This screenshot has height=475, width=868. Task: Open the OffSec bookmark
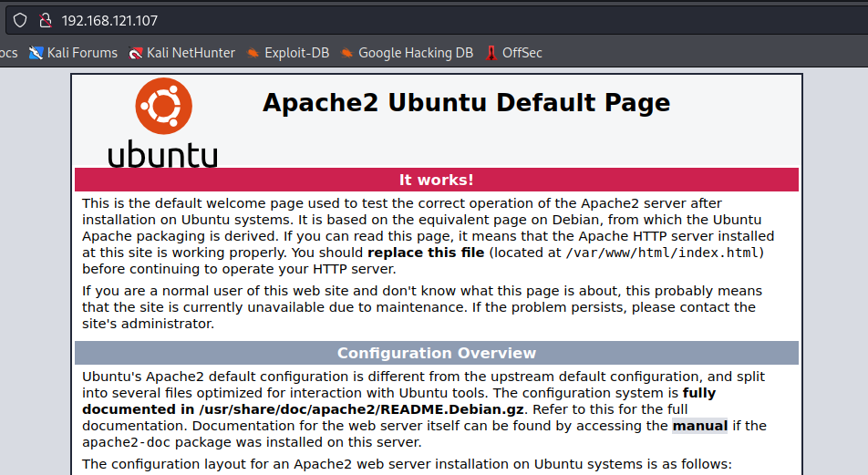click(x=514, y=53)
